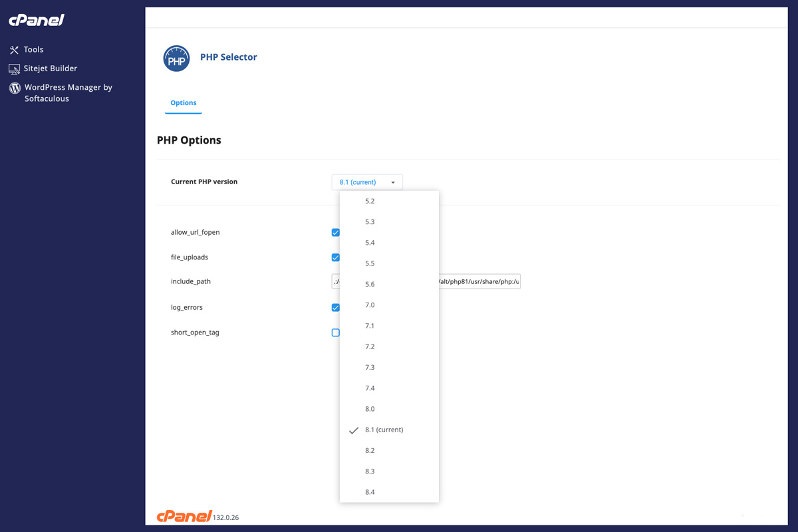Select PHP version 8.2

389,450
